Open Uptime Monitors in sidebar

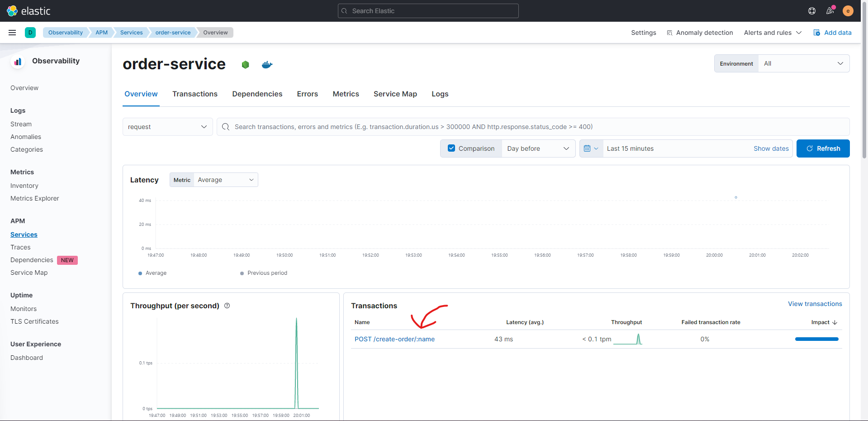click(24, 309)
